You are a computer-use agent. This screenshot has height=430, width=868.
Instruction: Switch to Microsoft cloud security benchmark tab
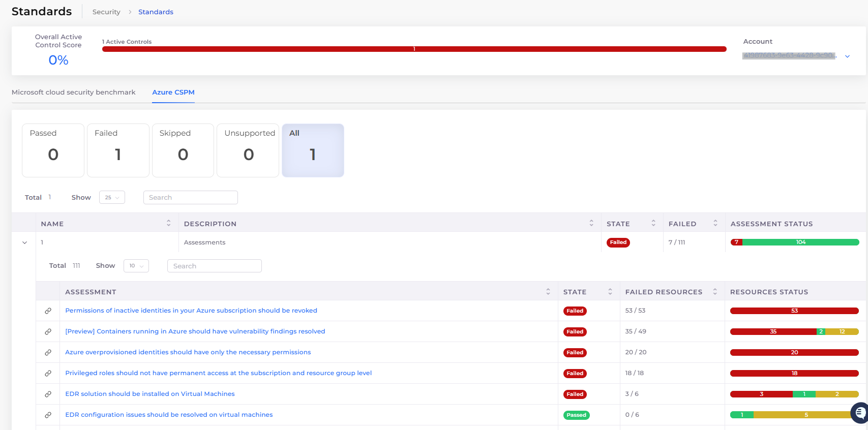[74, 93]
